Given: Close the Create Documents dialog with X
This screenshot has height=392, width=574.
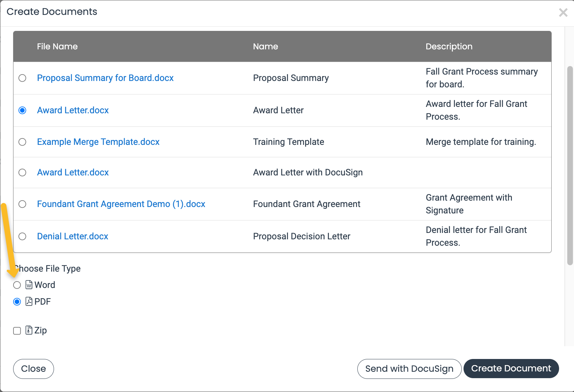Looking at the screenshot, I should (563, 13).
